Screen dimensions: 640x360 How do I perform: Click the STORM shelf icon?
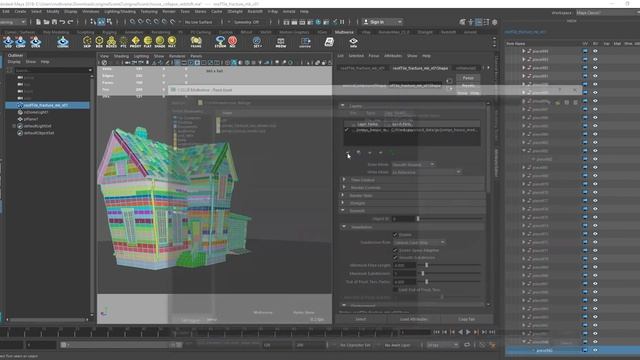coord(220,42)
